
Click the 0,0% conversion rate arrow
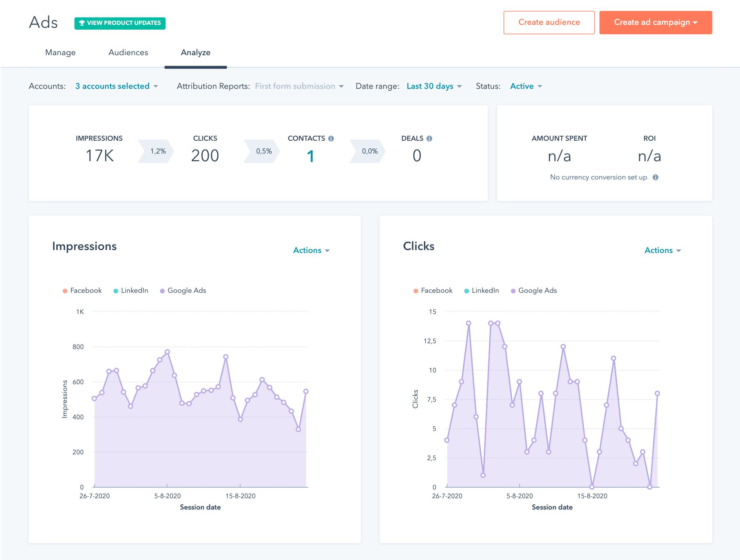point(368,151)
